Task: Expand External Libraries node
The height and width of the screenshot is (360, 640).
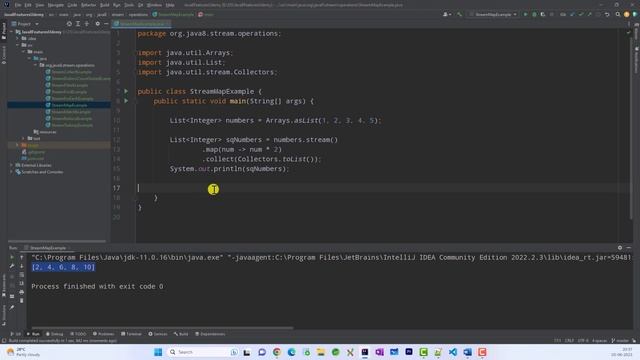Action: [11, 165]
